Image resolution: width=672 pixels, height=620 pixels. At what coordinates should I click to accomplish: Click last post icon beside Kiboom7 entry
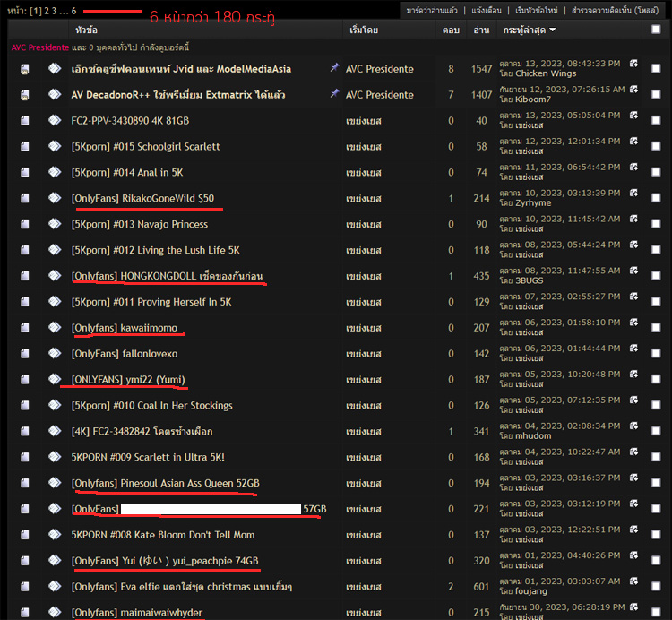pyautogui.click(x=633, y=89)
